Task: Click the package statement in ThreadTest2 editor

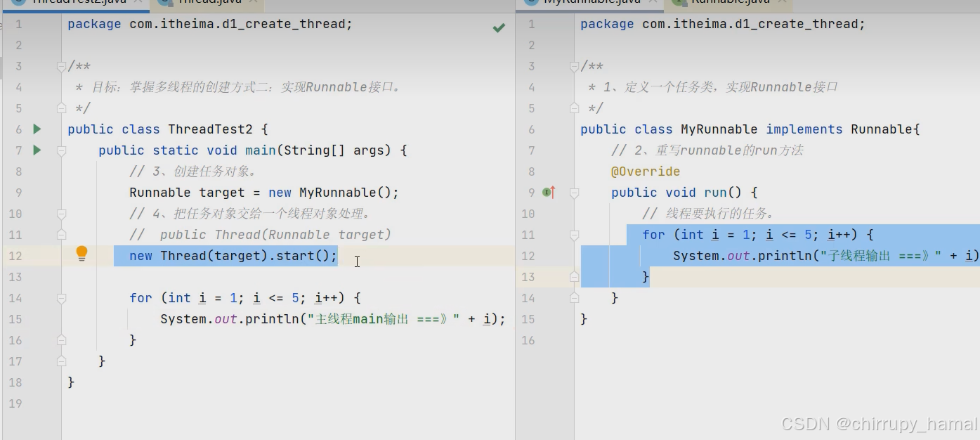Action: pos(210,24)
